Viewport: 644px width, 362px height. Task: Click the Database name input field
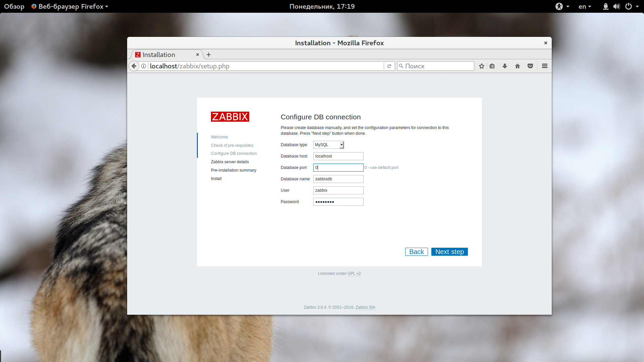338,179
